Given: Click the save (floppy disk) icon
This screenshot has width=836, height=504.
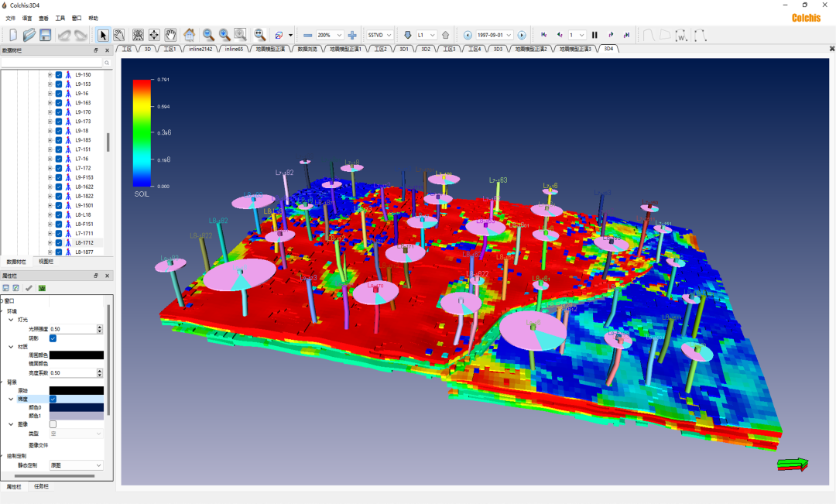Looking at the screenshot, I should tap(46, 35).
